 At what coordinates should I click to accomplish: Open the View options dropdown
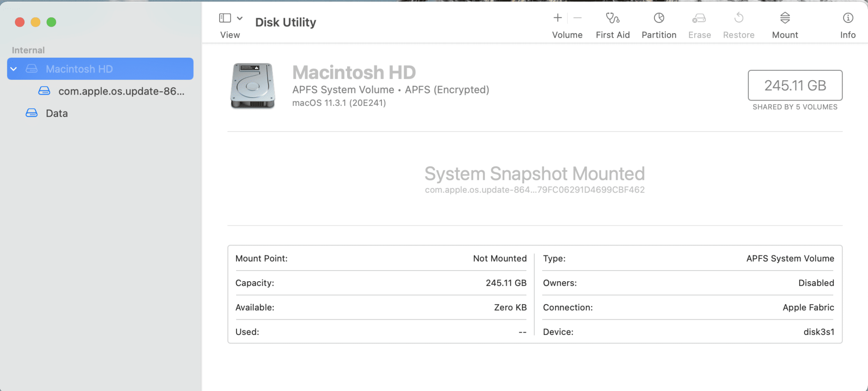pyautogui.click(x=240, y=19)
